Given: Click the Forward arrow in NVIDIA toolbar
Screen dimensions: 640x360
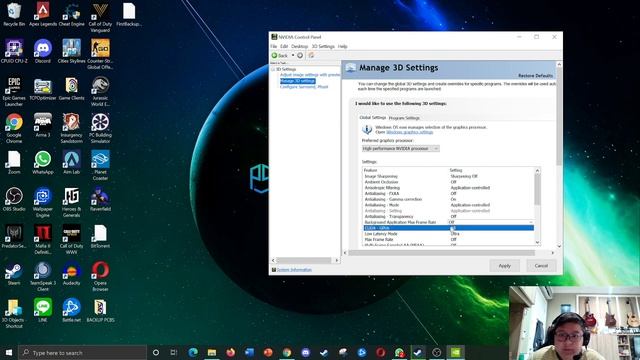Looking at the screenshot, I should click(x=300, y=55).
